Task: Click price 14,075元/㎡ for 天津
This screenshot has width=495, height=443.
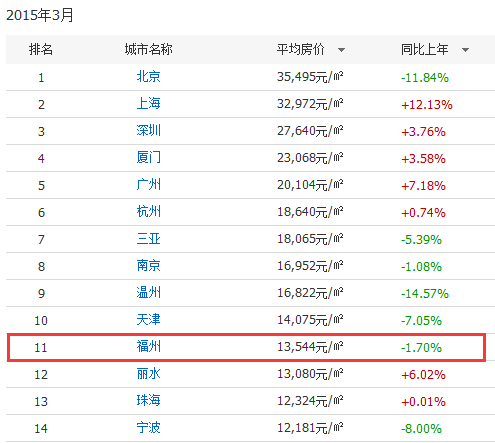Action: point(310,320)
